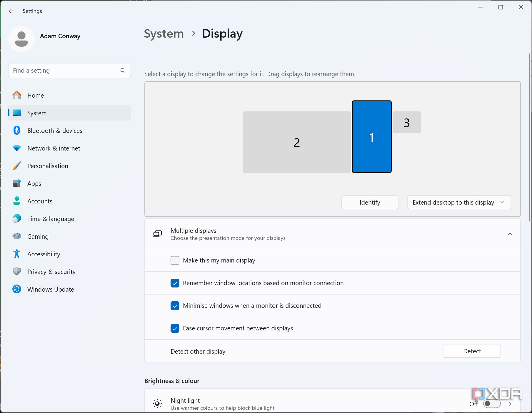Select display 2 in the arrangement diagram
This screenshot has width=532, height=413.
coord(296,142)
